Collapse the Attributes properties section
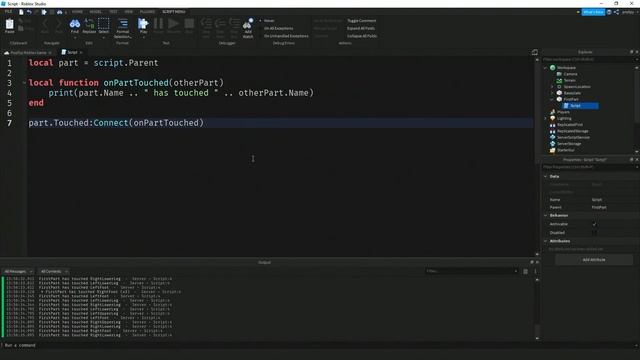The width and height of the screenshot is (640, 360). 546,241
